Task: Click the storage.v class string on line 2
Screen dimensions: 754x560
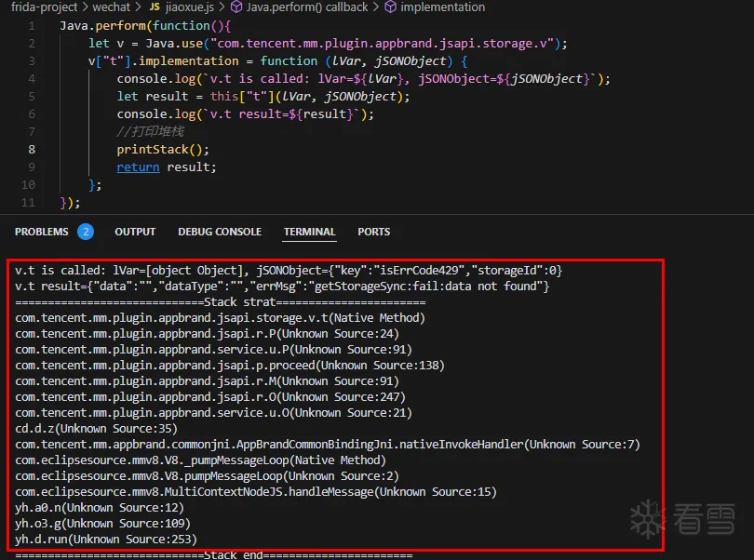Action: [383, 44]
